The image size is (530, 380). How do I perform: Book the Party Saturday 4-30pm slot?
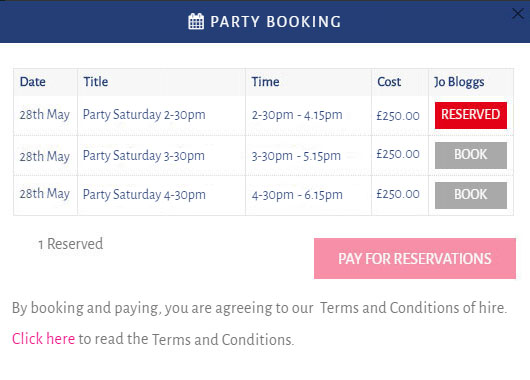pyautogui.click(x=471, y=195)
